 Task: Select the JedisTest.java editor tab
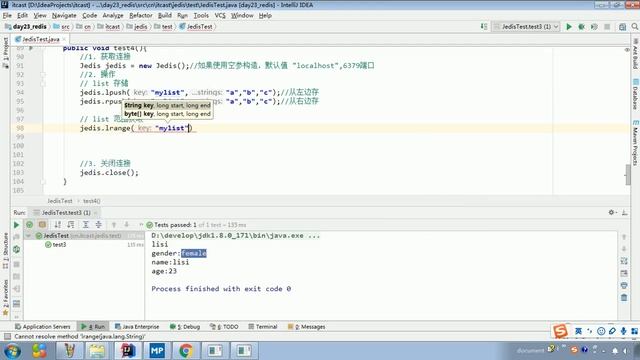click(x=40, y=39)
